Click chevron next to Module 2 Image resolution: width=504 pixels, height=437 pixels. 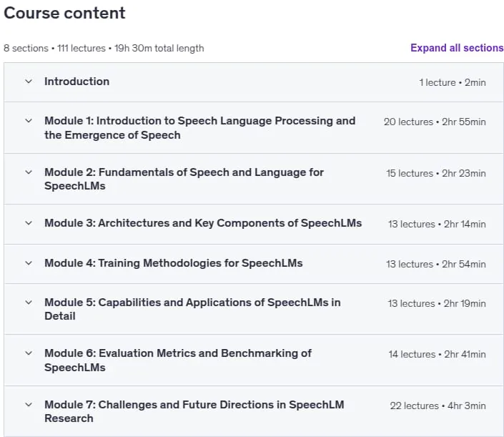(x=29, y=172)
